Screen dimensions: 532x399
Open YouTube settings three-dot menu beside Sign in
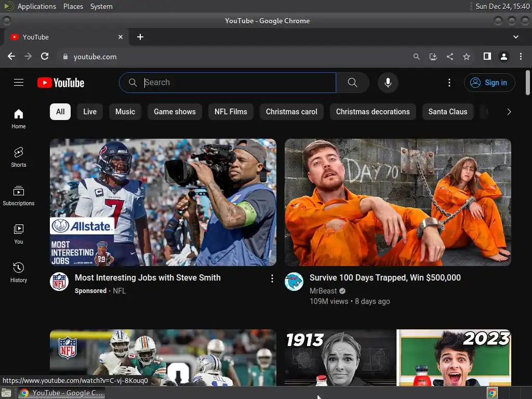[449, 83]
